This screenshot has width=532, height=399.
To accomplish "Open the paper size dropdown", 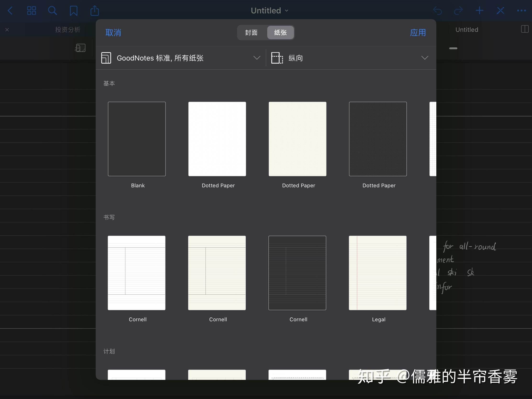I will 180,58.
